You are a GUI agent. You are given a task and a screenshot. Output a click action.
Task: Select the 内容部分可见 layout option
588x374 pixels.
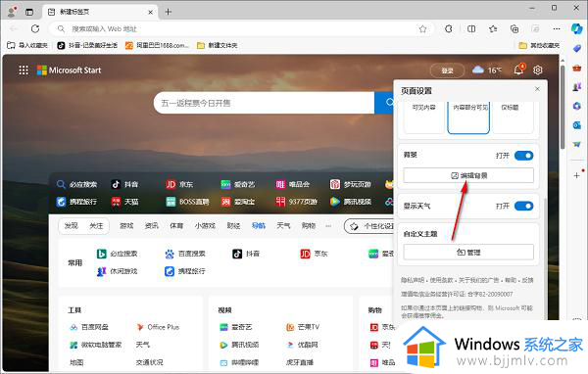[468, 117]
